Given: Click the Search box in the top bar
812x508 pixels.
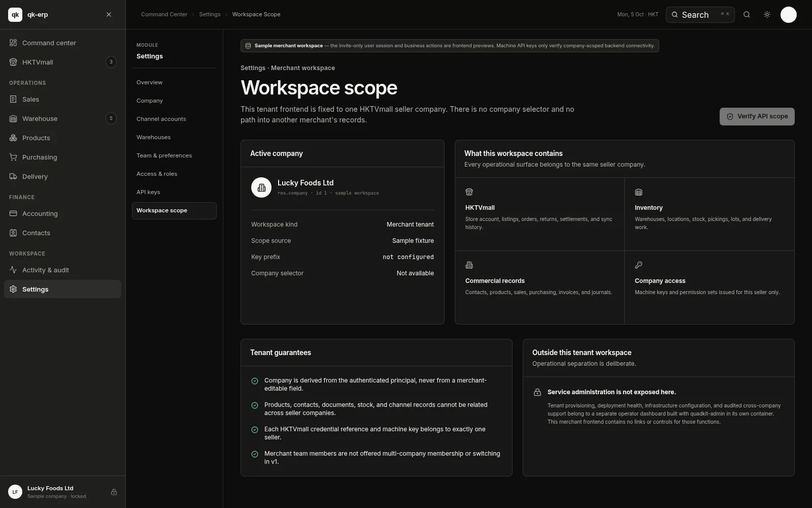Looking at the screenshot, I should pos(700,15).
